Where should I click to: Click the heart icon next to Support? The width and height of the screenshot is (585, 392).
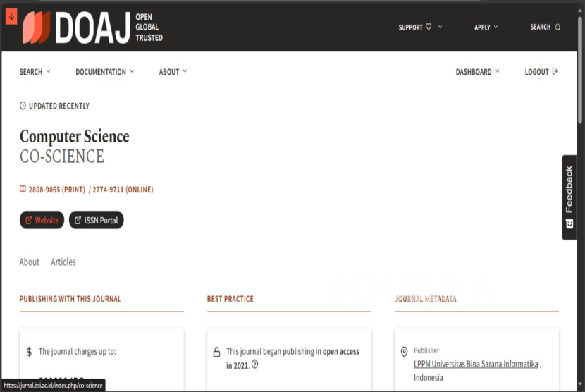point(429,27)
